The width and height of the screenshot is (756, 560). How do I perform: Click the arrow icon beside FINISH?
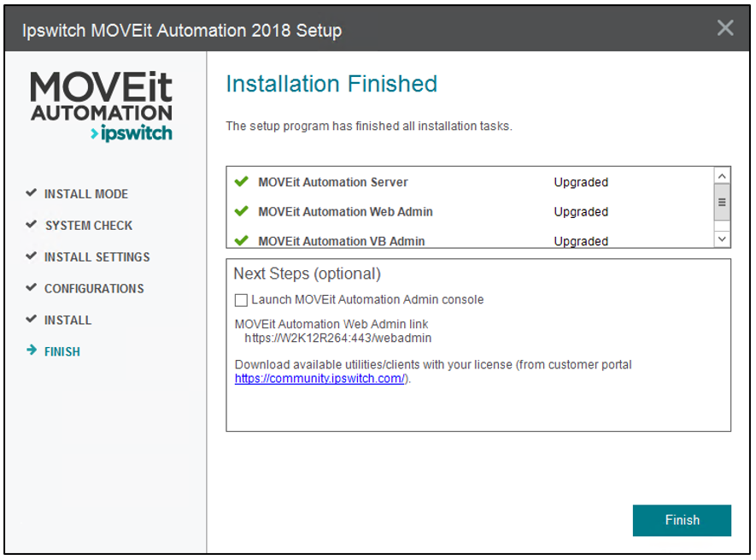tap(32, 351)
